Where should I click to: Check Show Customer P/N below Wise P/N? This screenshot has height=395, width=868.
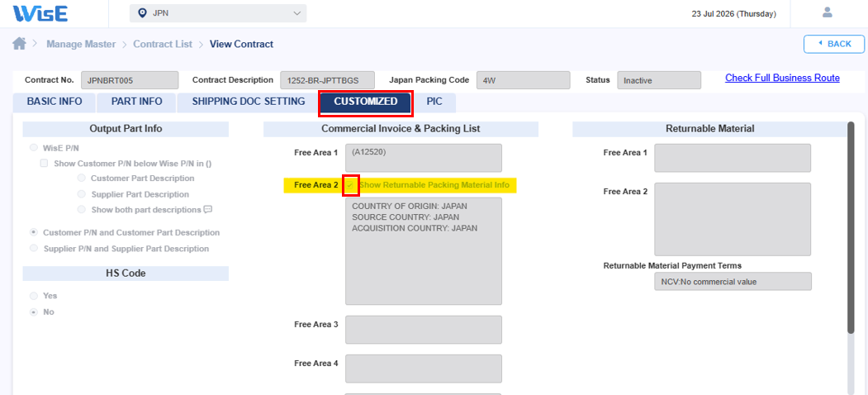(45, 164)
